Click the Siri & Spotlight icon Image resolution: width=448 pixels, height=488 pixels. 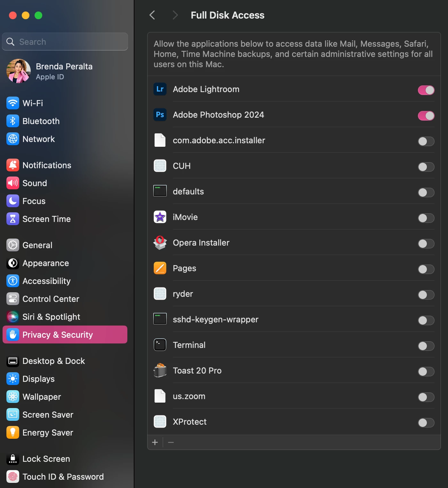tap(13, 317)
